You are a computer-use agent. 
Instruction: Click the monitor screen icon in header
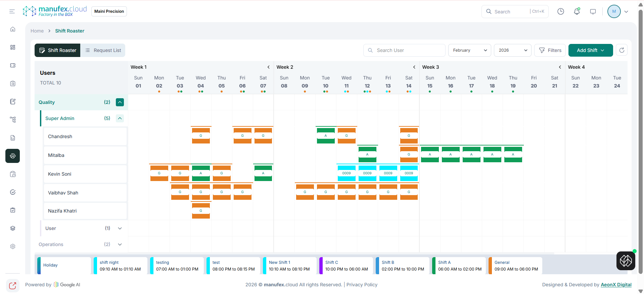coord(593,11)
